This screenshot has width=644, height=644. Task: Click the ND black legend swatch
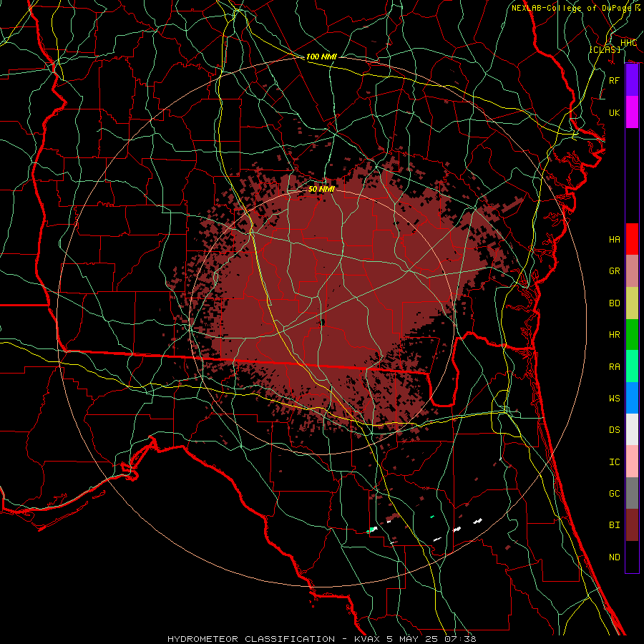pos(632,557)
